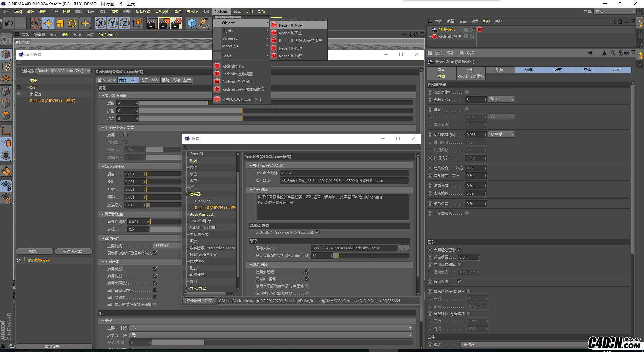Open the f/8.0 aperture dropdown
644x352 pixels.
[501, 99]
